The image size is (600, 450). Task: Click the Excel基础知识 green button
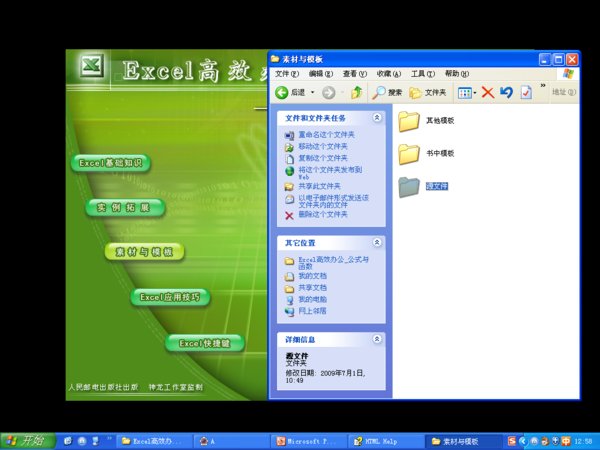[x=111, y=163]
